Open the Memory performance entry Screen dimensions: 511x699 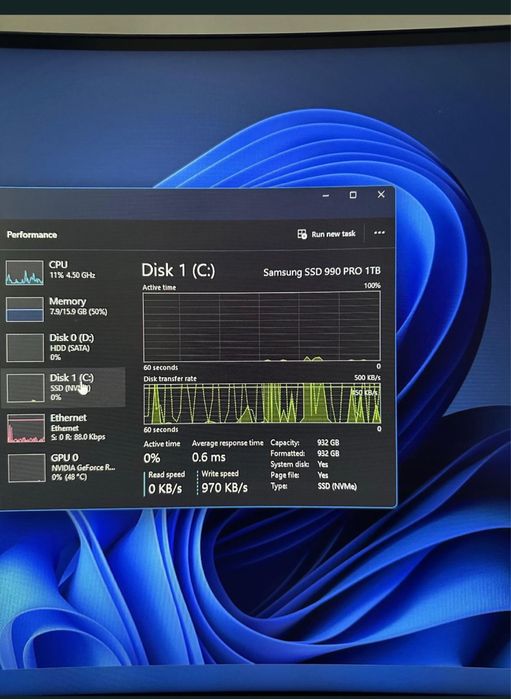point(62,308)
